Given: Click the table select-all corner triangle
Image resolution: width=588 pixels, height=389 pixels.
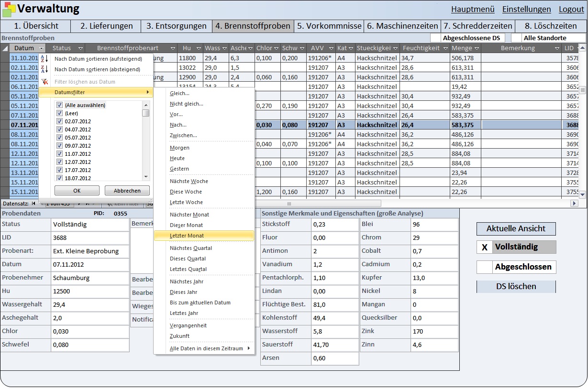Looking at the screenshot, I should pos(5,48).
